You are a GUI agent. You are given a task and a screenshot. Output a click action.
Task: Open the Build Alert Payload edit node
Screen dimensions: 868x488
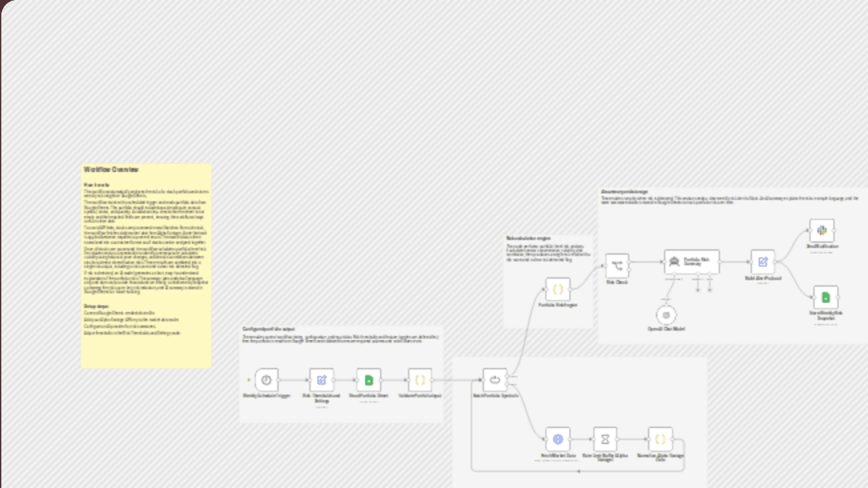point(763,262)
